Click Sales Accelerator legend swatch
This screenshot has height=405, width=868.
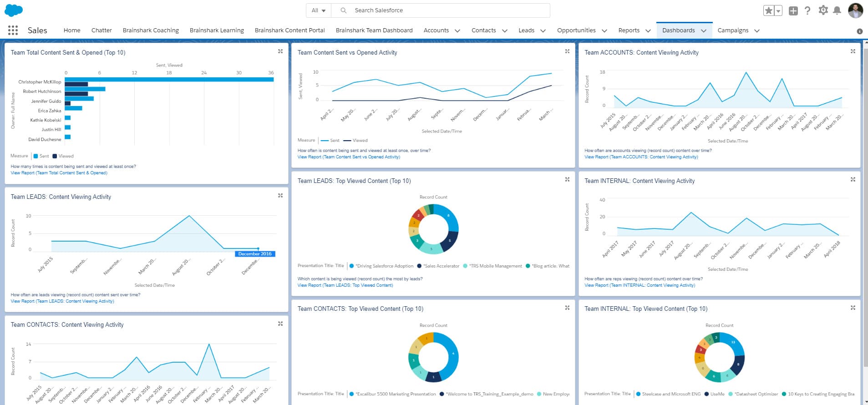point(419,266)
